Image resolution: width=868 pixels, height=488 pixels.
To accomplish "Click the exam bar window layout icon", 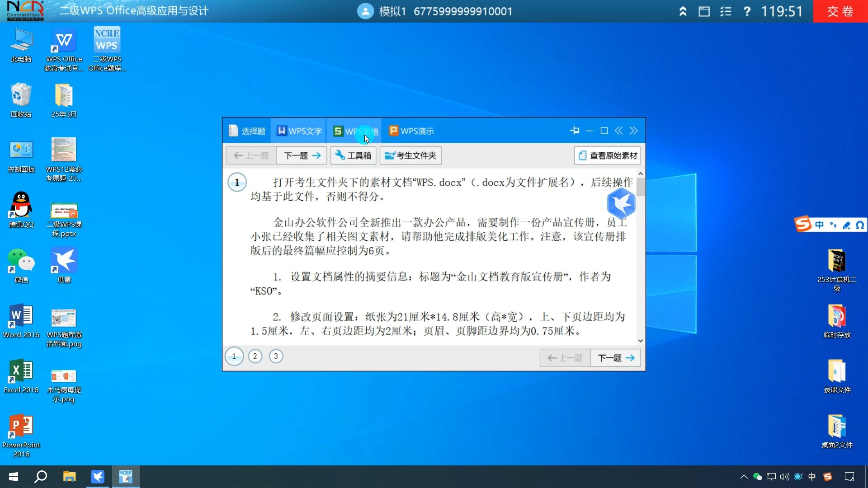I will click(704, 11).
